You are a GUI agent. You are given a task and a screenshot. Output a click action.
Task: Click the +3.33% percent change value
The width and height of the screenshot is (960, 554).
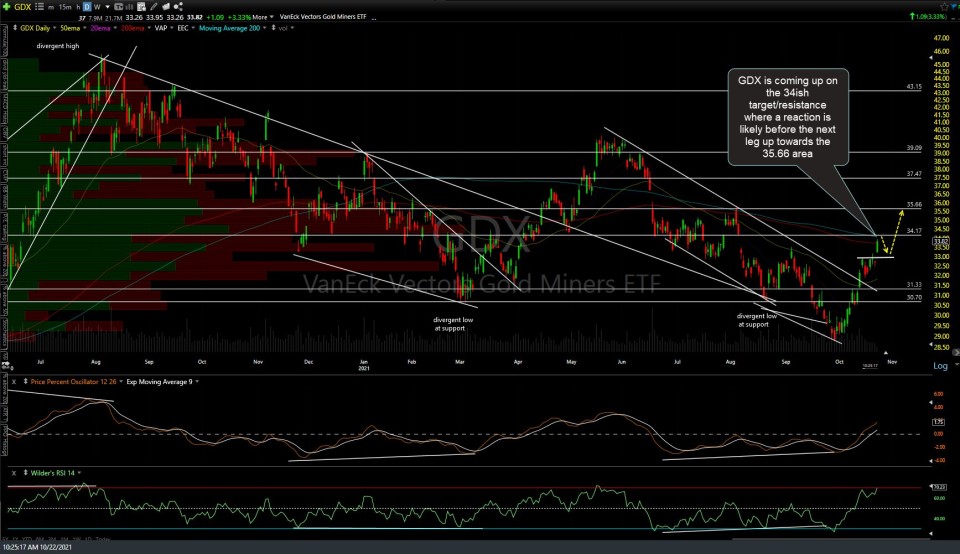coord(239,17)
